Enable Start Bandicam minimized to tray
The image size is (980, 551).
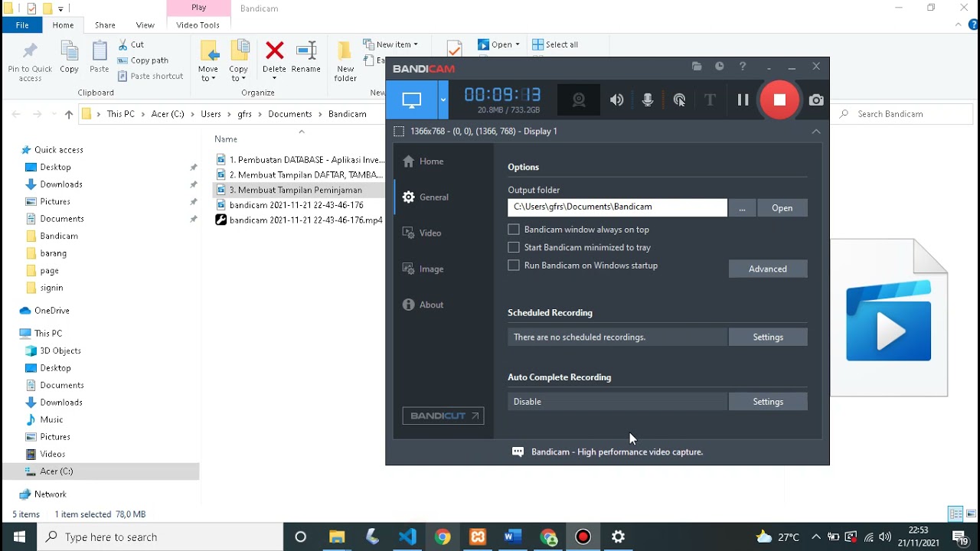tap(514, 247)
